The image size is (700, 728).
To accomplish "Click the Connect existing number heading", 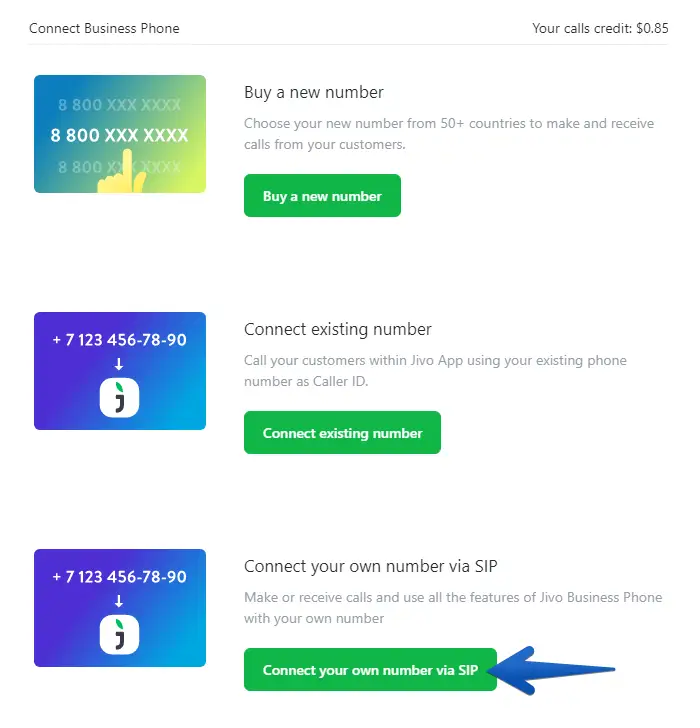I will coord(338,329).
